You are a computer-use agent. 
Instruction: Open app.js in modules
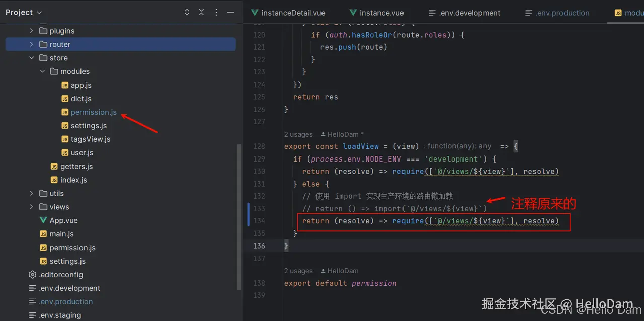pyautogui.click(x=81, y=85)
